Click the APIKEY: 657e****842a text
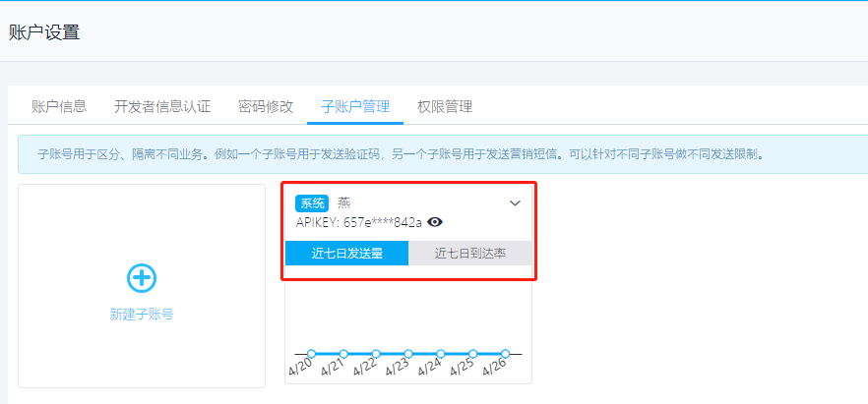Viewport: 868px width, 404px height. pyautogui.click(x=358, y=222)
